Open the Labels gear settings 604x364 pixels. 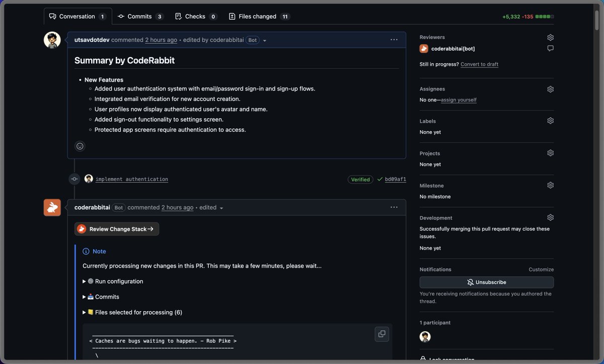click(550, 121)
